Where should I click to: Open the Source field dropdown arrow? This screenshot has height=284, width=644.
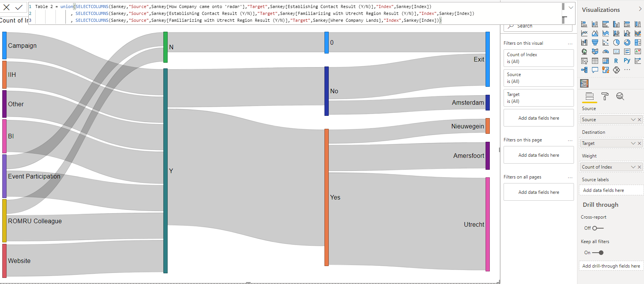coord(633,120)
